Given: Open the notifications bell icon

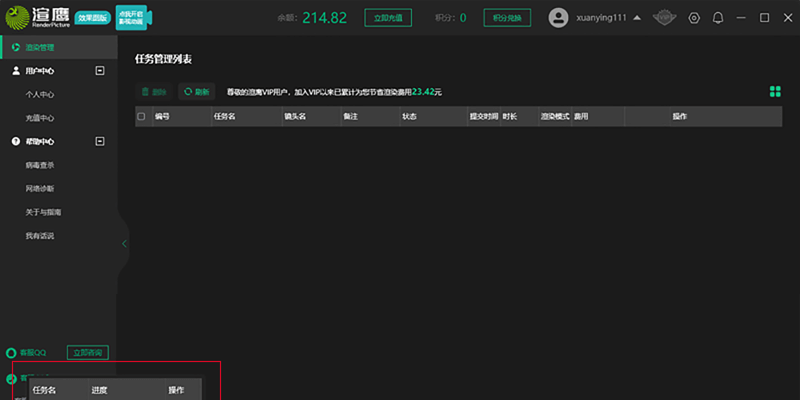Looking at the screenshot, I should pos(717,18).
